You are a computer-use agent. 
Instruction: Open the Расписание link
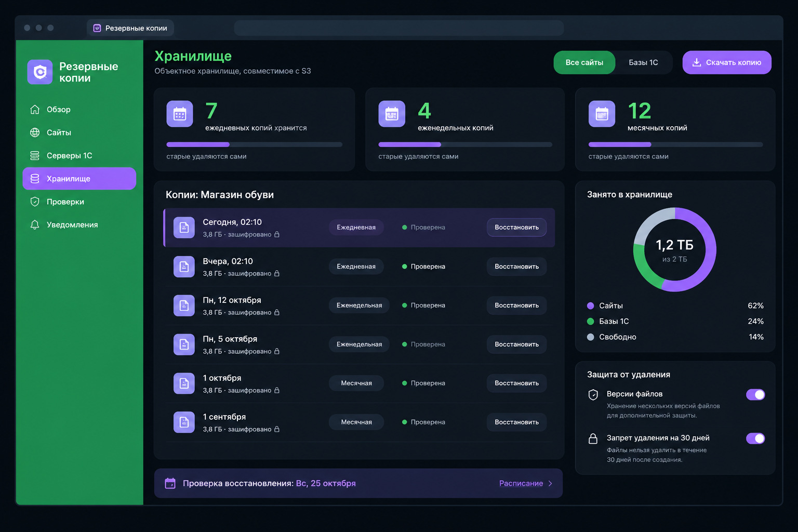[x=521, y=483]
